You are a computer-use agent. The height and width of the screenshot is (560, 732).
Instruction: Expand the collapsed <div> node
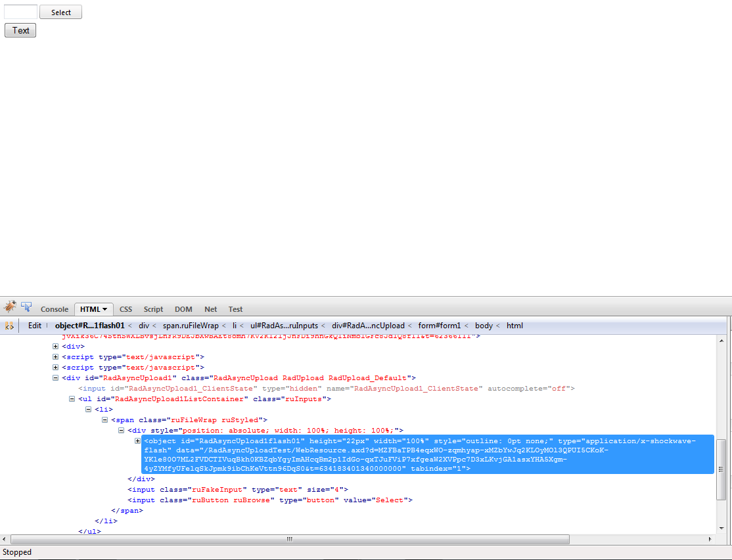point(56,347)
